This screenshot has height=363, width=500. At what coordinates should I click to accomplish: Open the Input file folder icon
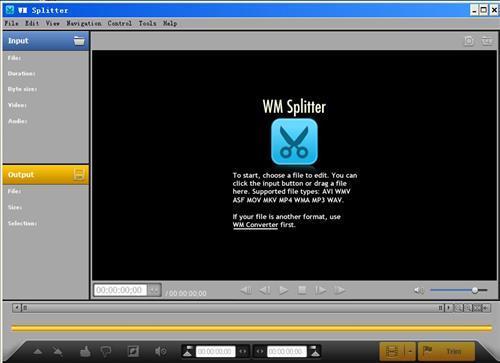(79, 41)
